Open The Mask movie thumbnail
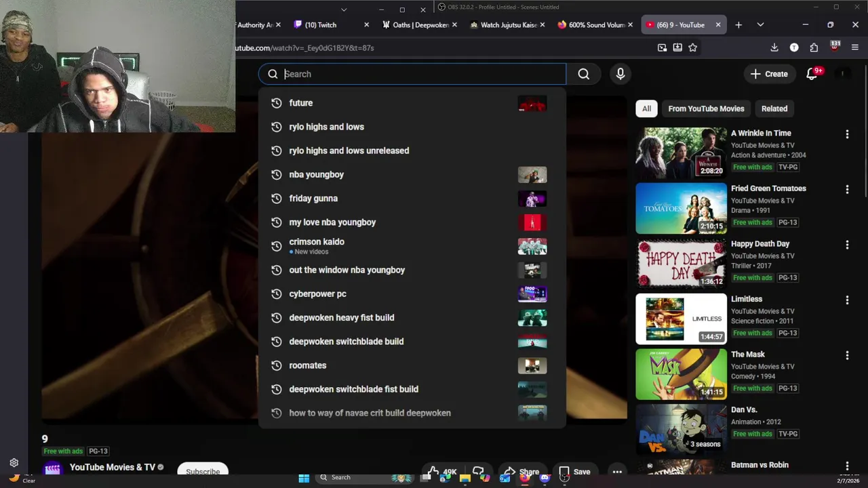 (x=681, y=374)
